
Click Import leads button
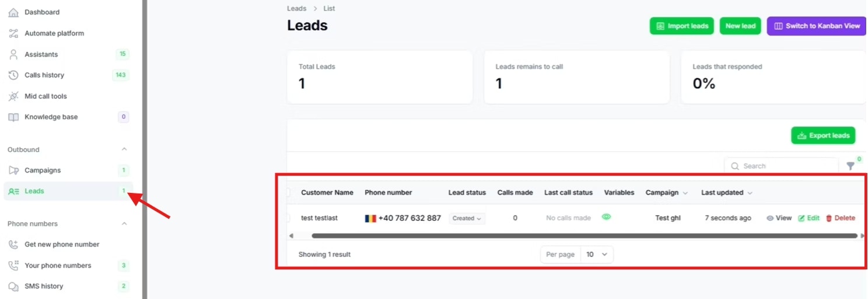click(682, 26)
